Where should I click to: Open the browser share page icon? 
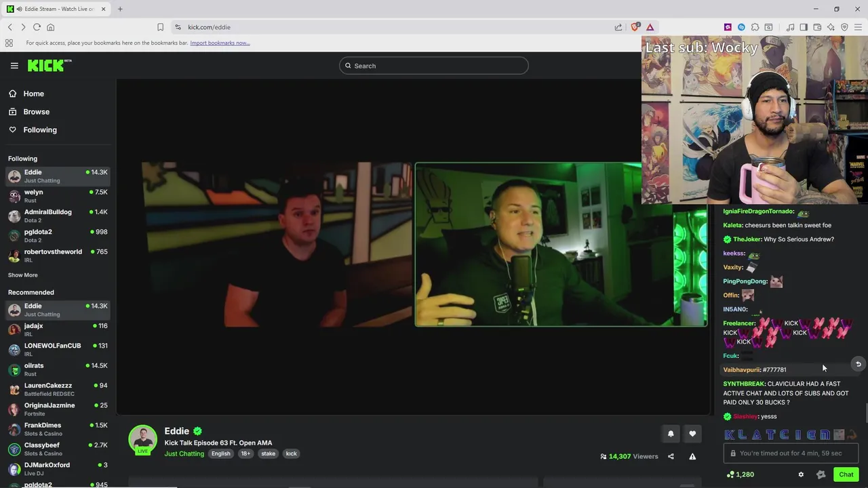point(618,27)
